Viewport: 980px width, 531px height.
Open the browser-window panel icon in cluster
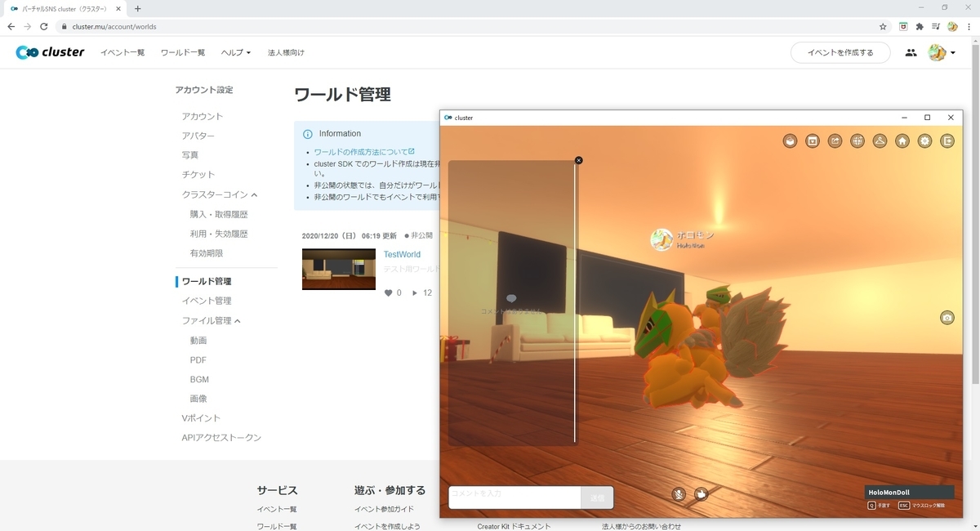[813, 141]
